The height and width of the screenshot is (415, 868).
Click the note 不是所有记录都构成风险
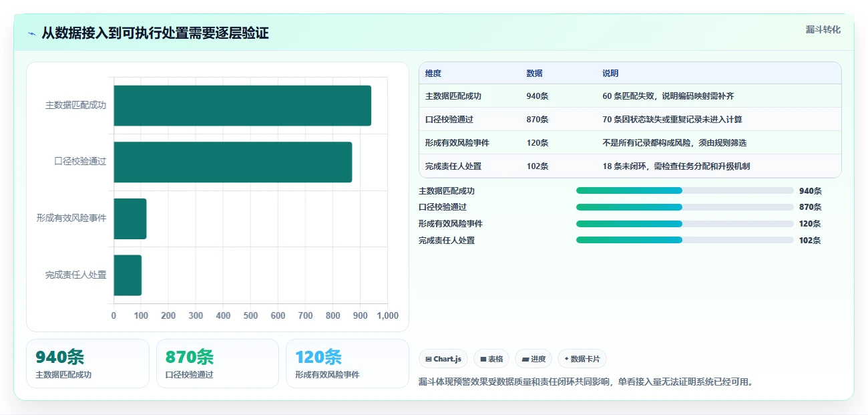click(674, 143)
